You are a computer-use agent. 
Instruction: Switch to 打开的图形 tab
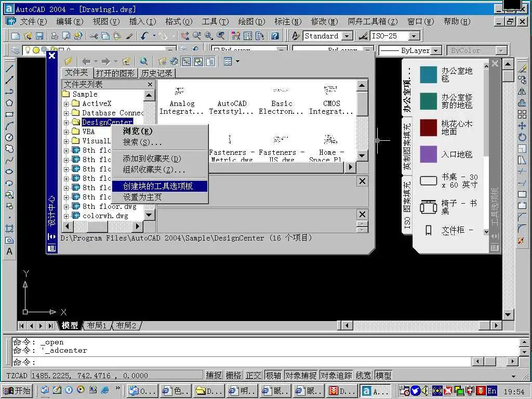pos(115,73)
